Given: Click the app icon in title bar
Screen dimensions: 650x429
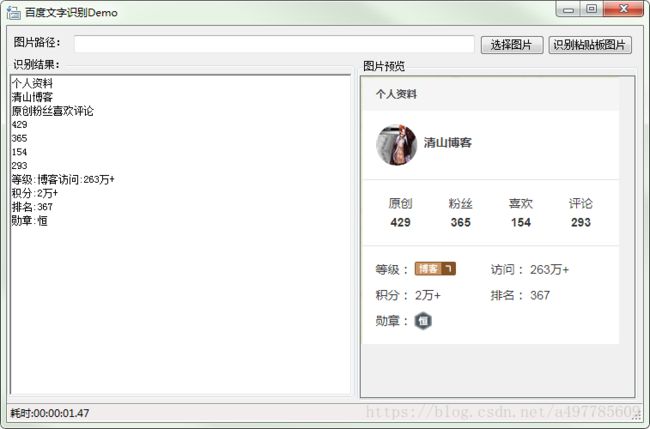Looking at the screenshot, I should pos(13,12).
